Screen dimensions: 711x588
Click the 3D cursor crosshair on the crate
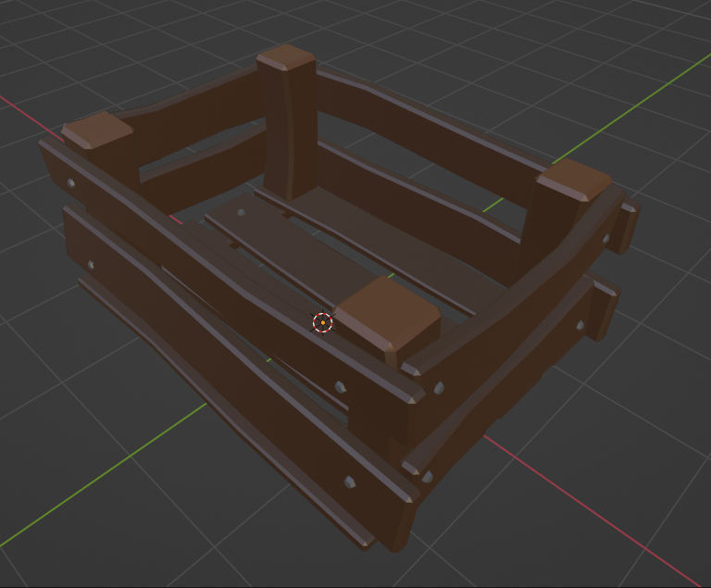(x=323, y=322)
